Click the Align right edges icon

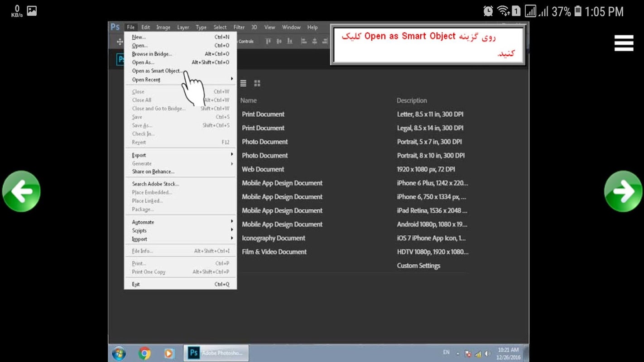pos(326,41)
